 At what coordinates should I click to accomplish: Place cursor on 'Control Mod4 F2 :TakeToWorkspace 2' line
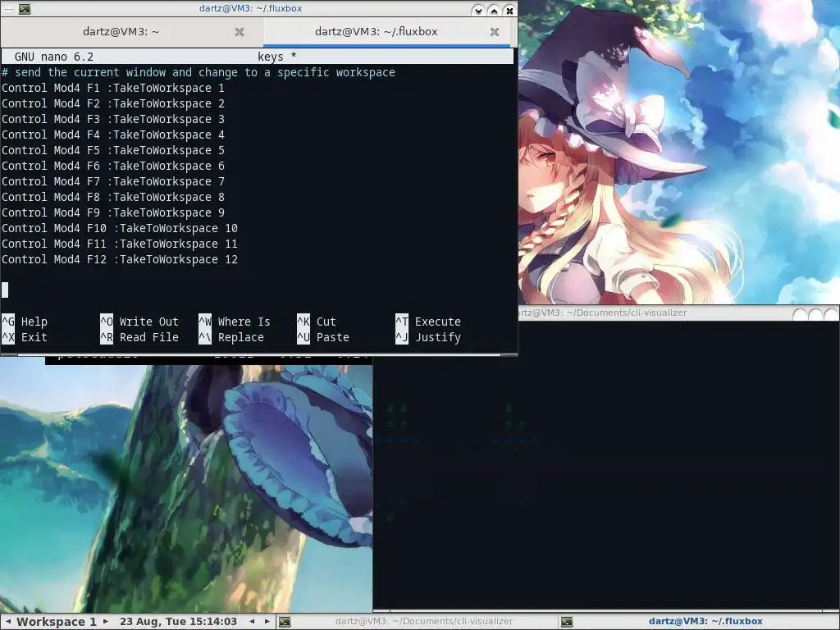(113, 103)
